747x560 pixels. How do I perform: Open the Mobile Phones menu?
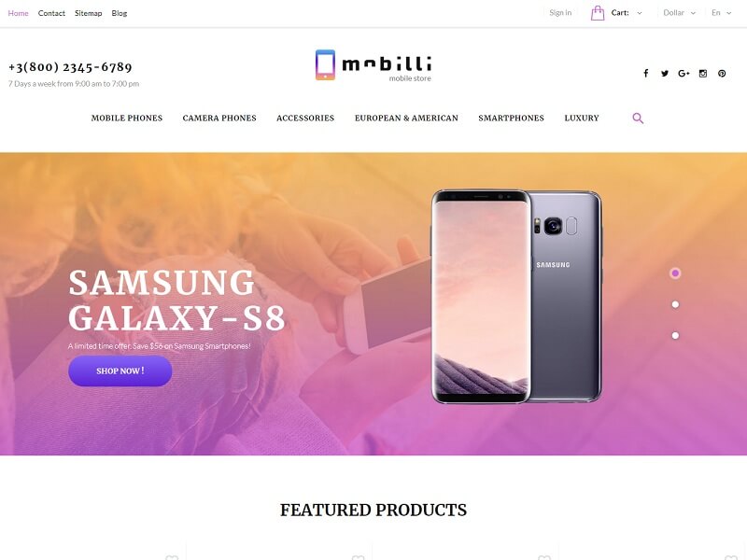coord(127,119)
